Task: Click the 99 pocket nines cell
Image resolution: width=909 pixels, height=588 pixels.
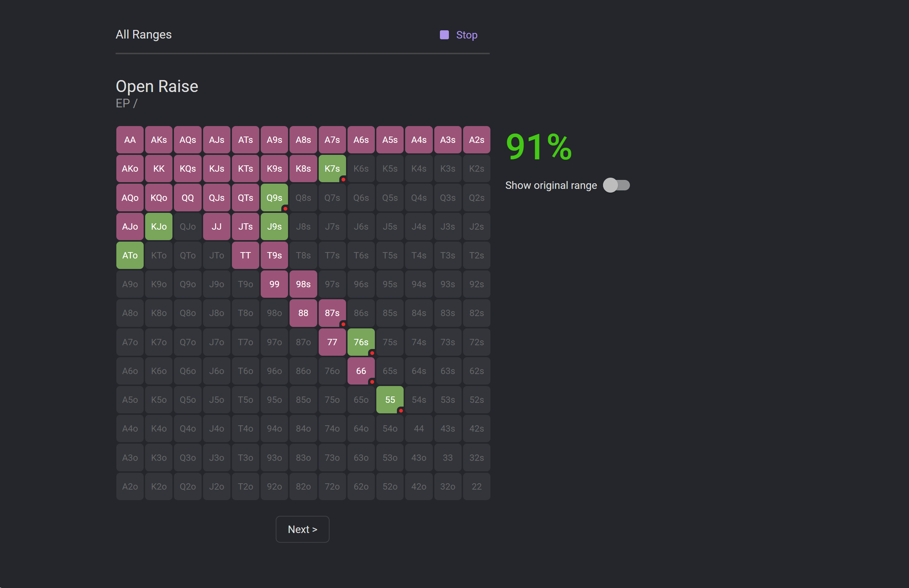Action: pos(274,284)
